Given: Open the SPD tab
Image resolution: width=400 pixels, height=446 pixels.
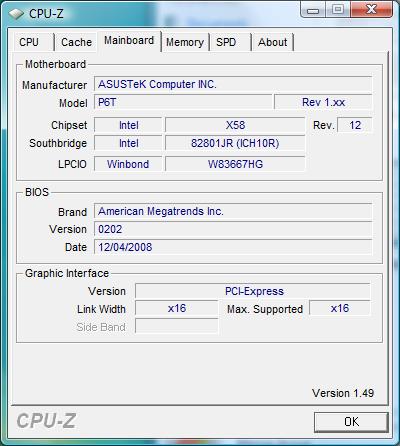Looking at the screenshot, I should click(230, 42).
